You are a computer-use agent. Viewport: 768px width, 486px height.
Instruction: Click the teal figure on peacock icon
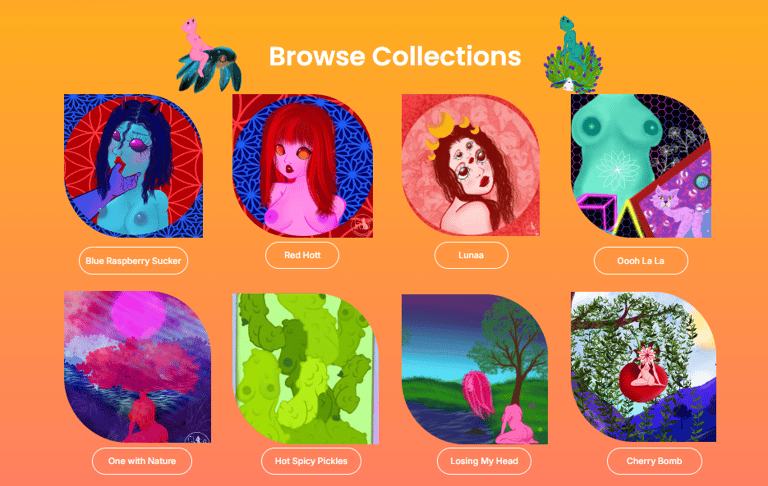pos(573,54)
